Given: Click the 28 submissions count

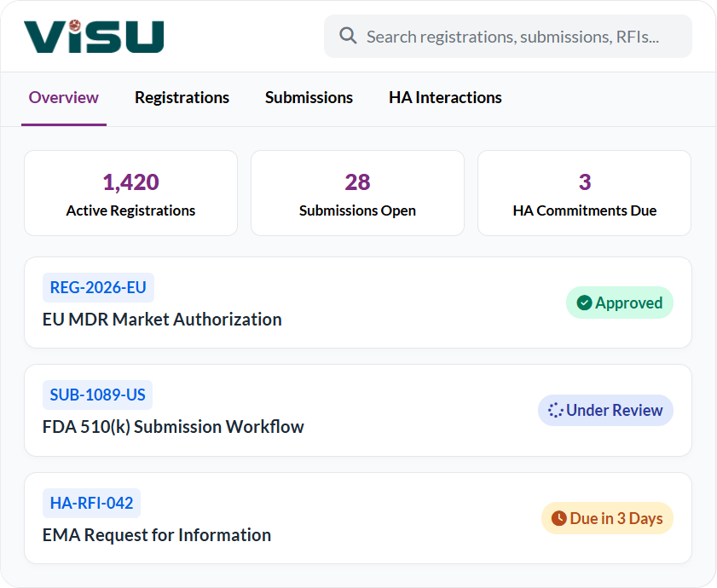Looking at the screenshot, I should click(357, 182).
